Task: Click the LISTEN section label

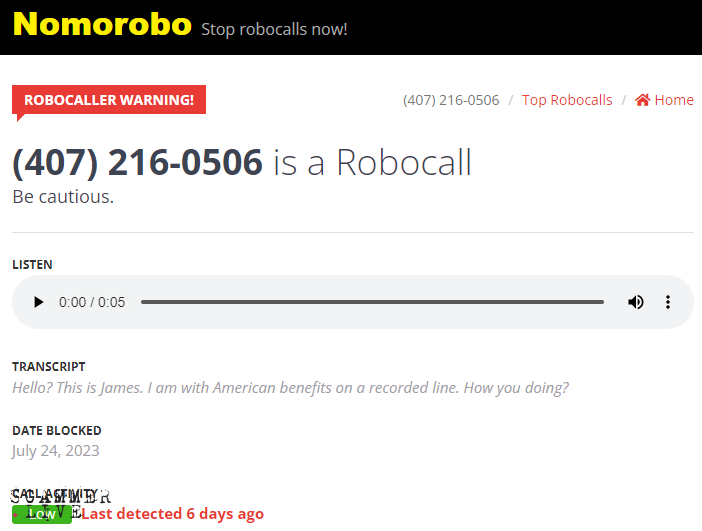Action: (32, 265)
